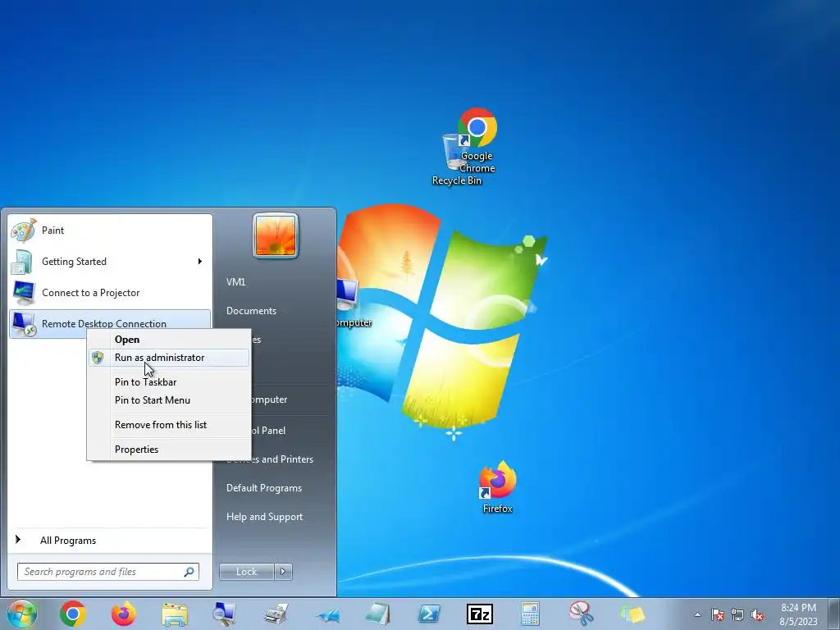Open Computer link in Start menu
The height and width of the screenshot is (630, 840).
point(269,399)
